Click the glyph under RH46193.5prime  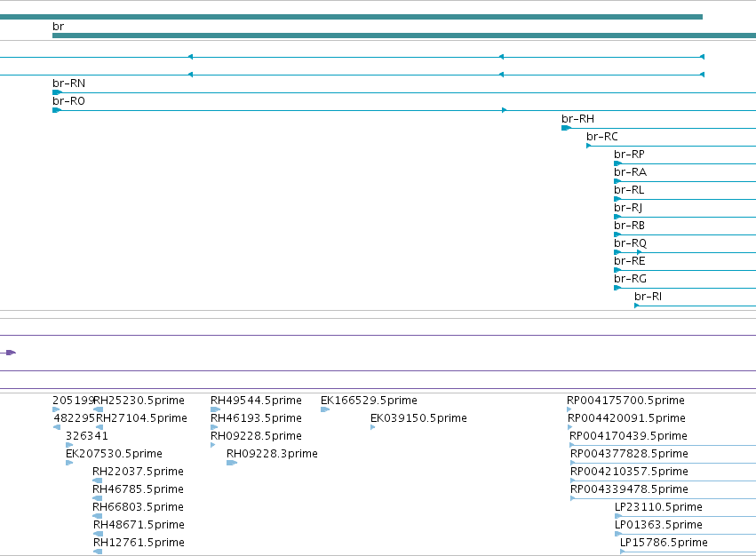coord(214,428)
